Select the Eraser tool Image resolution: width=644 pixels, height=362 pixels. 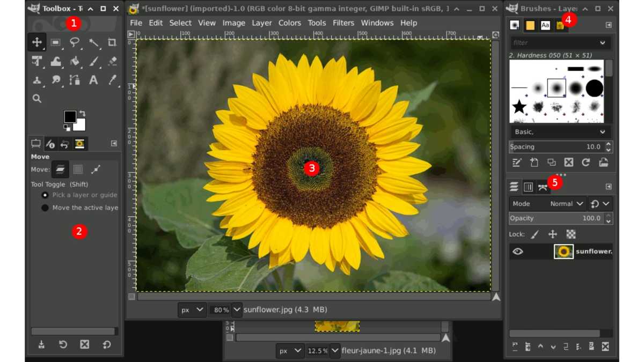click(x=112, y=61)
